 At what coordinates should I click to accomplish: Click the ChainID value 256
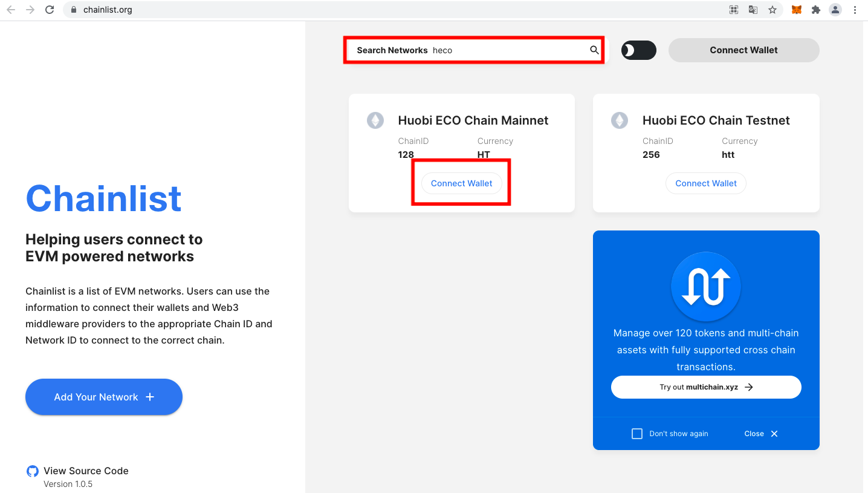coord(651,155)
